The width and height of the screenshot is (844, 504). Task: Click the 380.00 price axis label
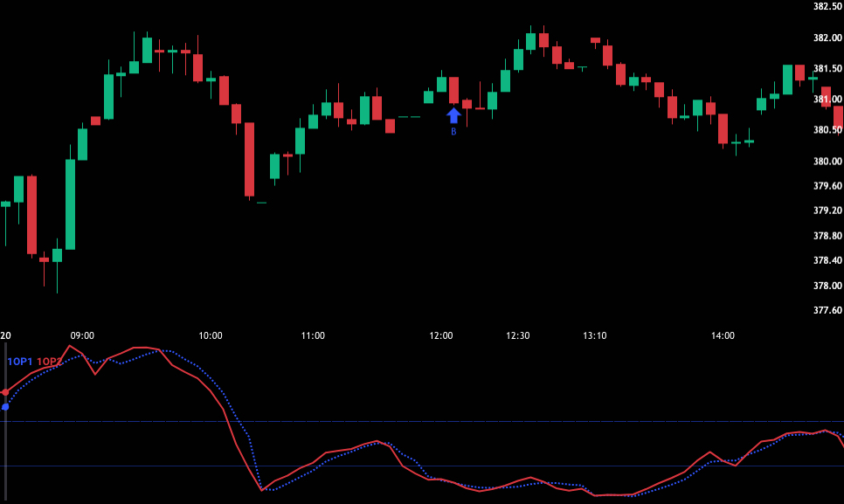[827, 161]
